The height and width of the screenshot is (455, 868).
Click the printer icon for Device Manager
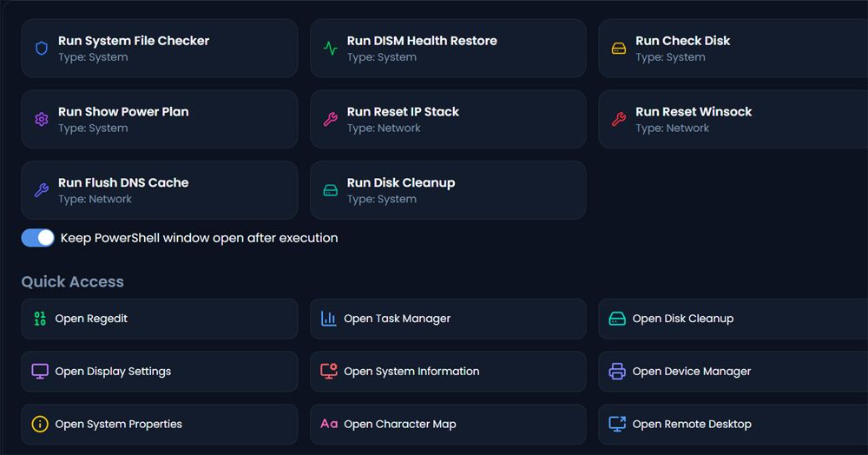(617, 372)
